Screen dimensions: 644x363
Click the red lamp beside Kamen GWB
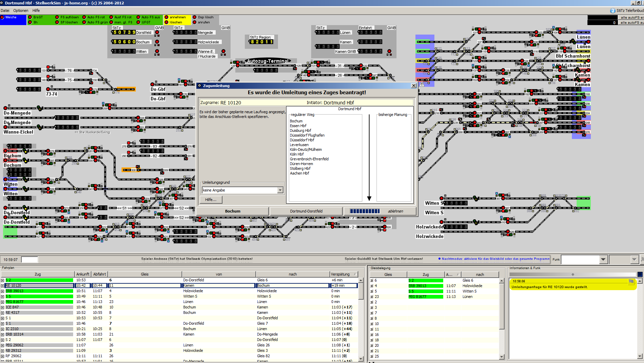[x=389, y=52]
